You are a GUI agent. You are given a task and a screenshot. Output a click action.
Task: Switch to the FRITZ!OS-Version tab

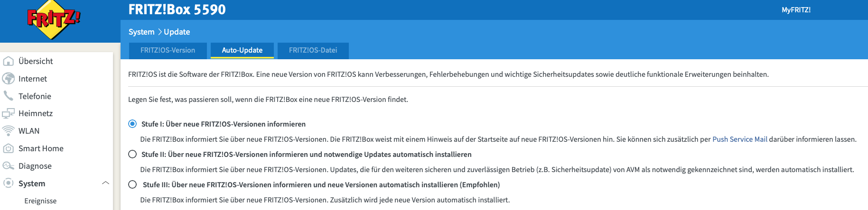click(168, 50)
